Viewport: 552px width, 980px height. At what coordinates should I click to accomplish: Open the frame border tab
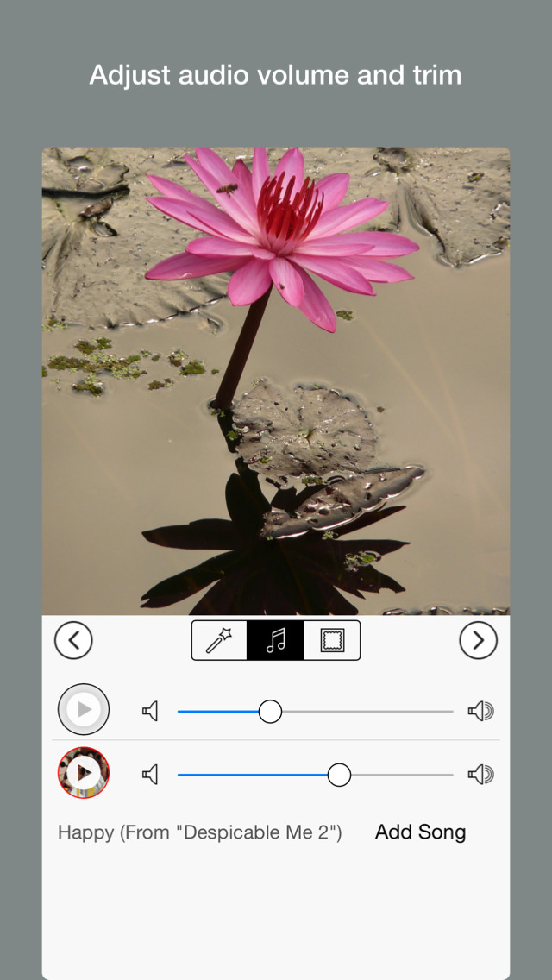[332, 640]
